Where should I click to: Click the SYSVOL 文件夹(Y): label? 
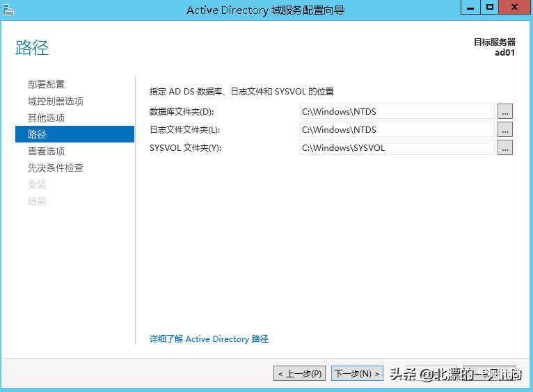185,148
